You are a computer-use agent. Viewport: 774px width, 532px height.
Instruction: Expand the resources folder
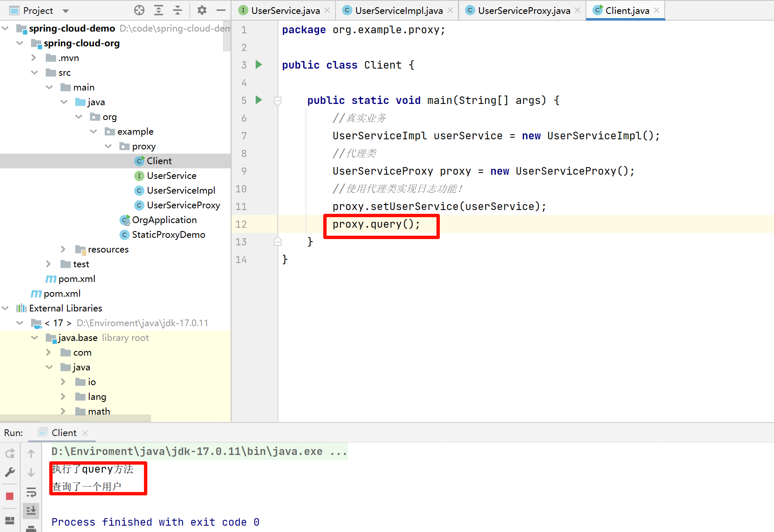point(64,249)
